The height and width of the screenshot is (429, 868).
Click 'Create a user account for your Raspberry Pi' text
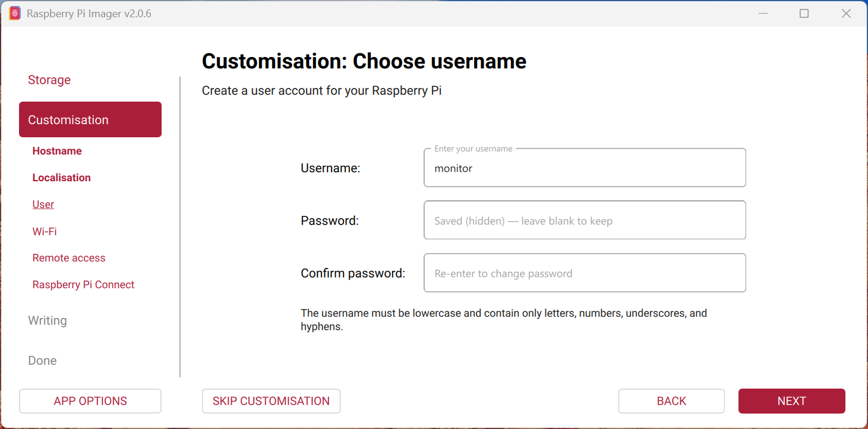point(322,91)
